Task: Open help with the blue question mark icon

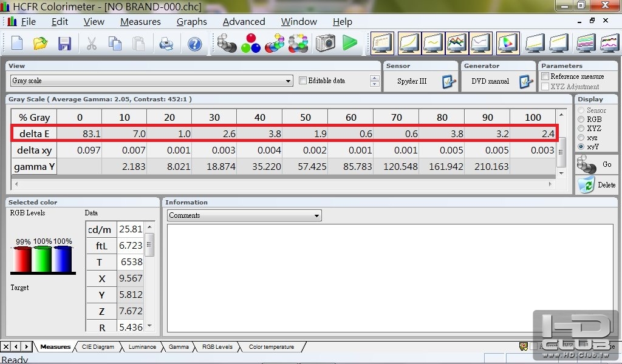Action: tap(195, 44)
